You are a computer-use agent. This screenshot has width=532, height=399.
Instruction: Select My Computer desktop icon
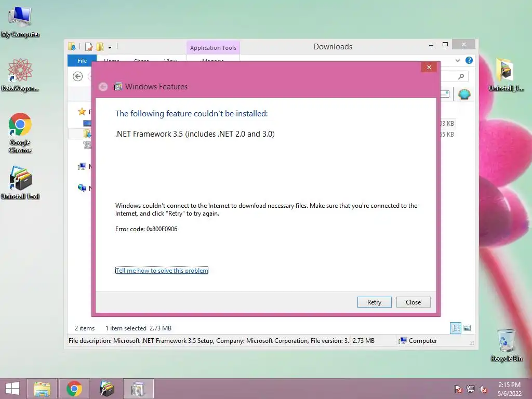point(20,22)
